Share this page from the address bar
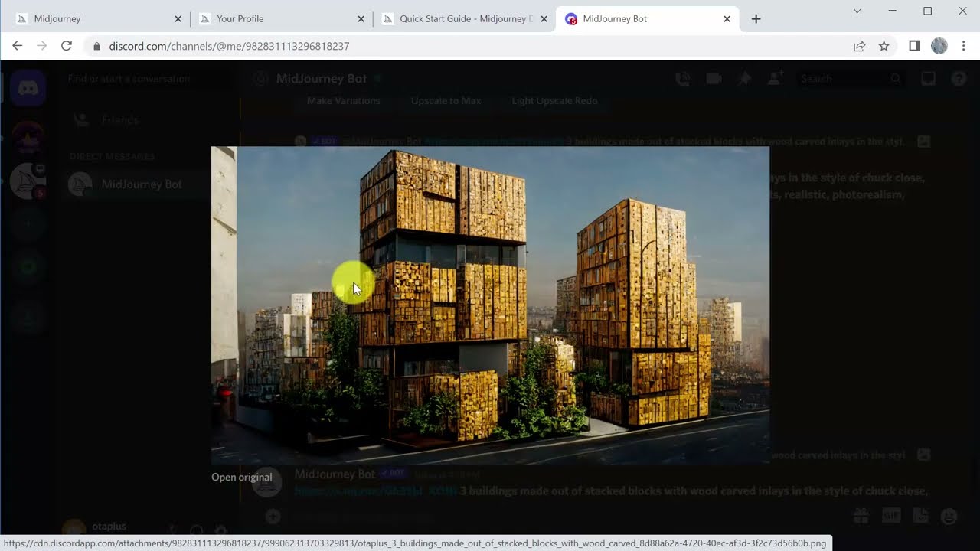The width and height of the screenshot is (980, 551). click(x=859, y=46)
